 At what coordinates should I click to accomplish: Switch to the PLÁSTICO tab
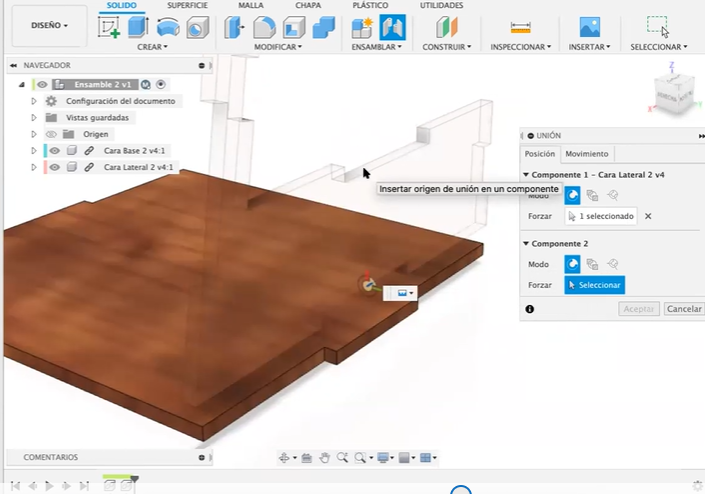click(370, 5)
